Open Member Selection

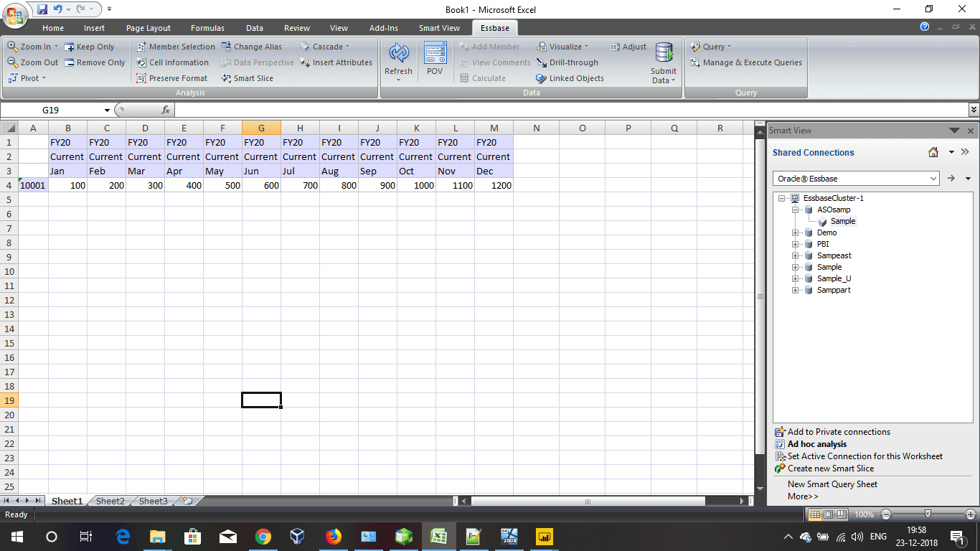176,47
